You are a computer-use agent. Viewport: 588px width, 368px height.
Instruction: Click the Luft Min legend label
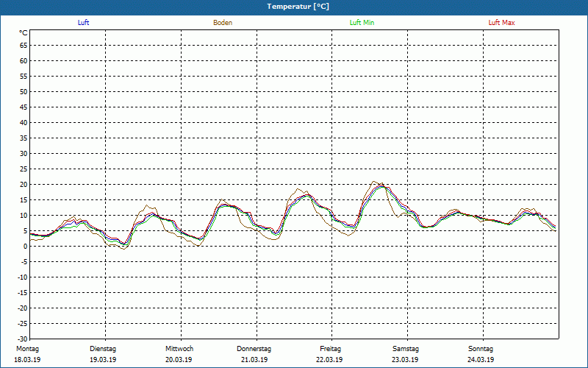click(x=362, y=23)
